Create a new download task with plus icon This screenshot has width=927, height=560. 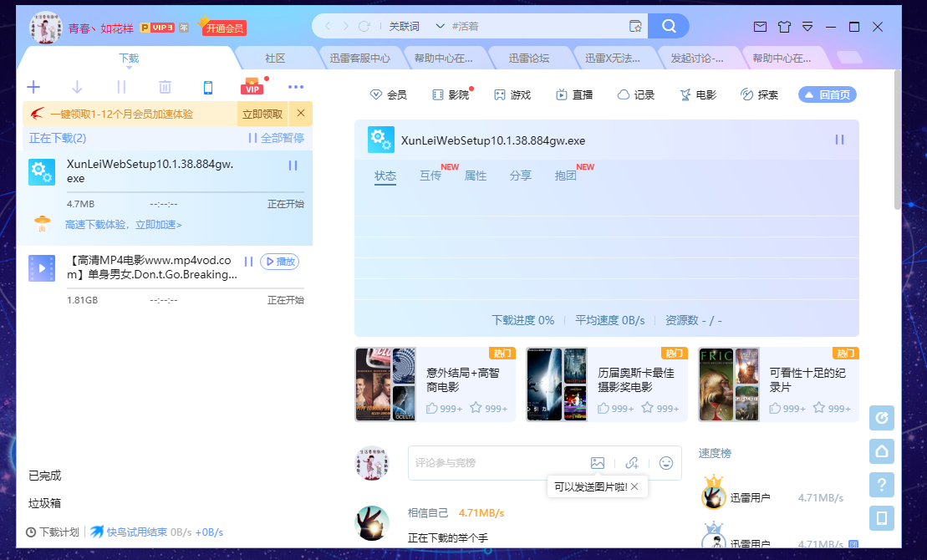[x=33, y=86]
